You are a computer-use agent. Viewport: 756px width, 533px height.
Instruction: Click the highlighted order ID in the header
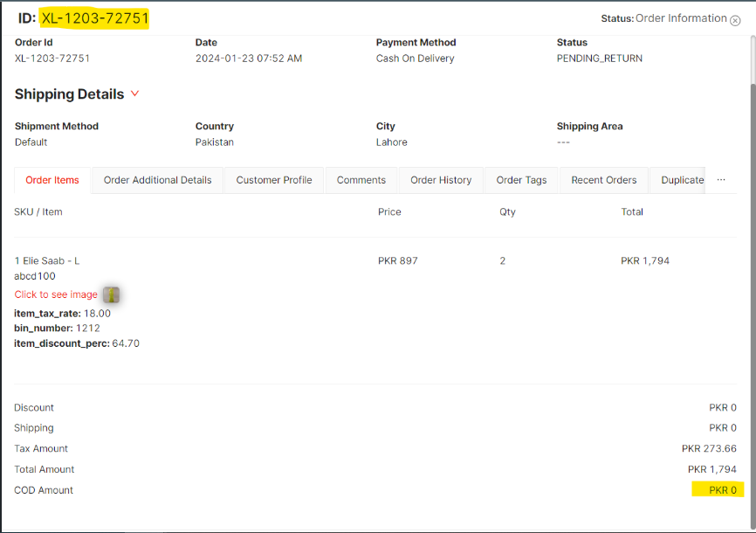[x=94, y=18]
